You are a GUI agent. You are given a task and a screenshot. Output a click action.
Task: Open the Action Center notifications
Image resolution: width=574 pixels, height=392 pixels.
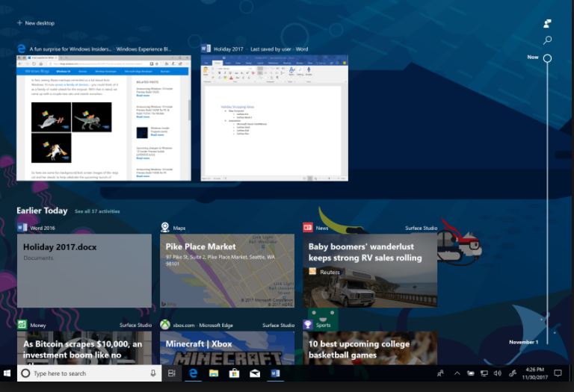558,373
